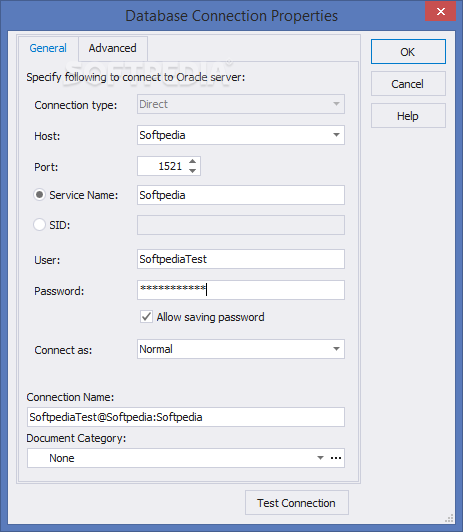Image resolution: width=463 pixels, height=532 pixels.
Task: Open Help for this dialog
Action: (408, 116)
